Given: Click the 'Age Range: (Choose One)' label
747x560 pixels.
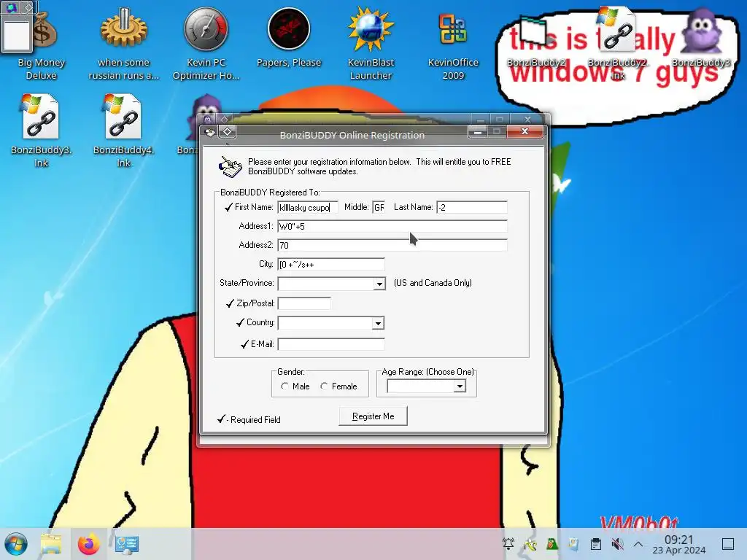Looking at the screenshot, I should pyautogui.click(x=427, y=372).
